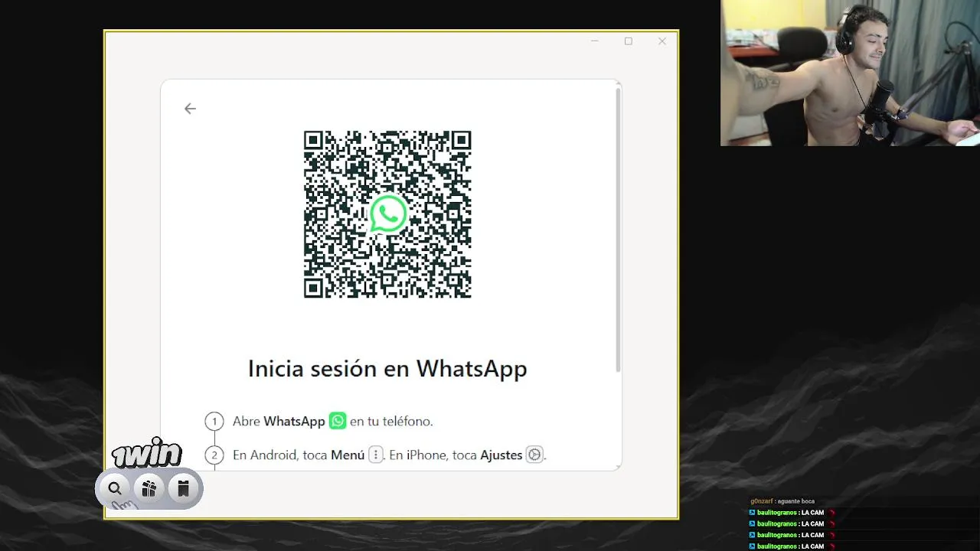Click the WhatsApp login panel scrollbar
Image resolution: width=980 pixels, height=551 pixels.
pos(618,230)
